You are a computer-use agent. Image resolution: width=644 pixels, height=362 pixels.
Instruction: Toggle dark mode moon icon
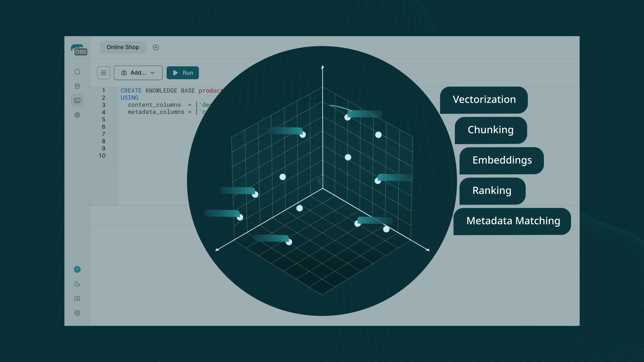pyautogui.click(x=77, y=284)
